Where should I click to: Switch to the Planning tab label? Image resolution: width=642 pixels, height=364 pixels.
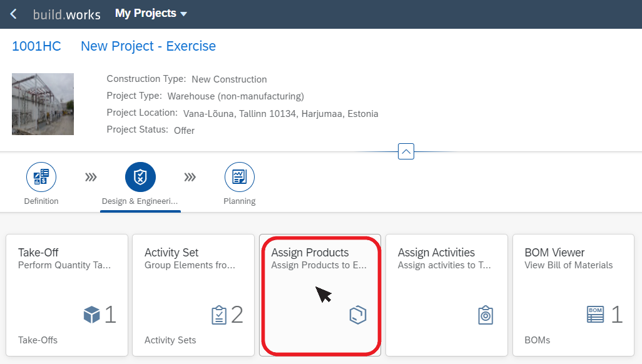point(240,201)
